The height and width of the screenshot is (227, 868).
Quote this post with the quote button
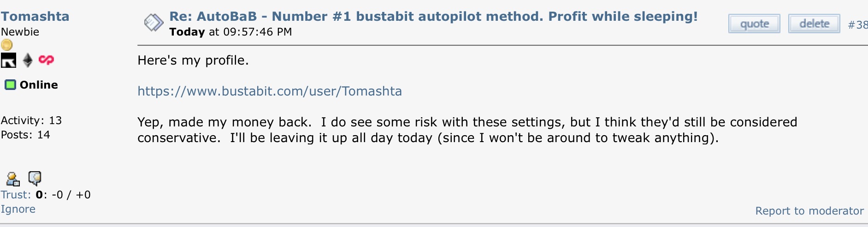pos(754,24)
